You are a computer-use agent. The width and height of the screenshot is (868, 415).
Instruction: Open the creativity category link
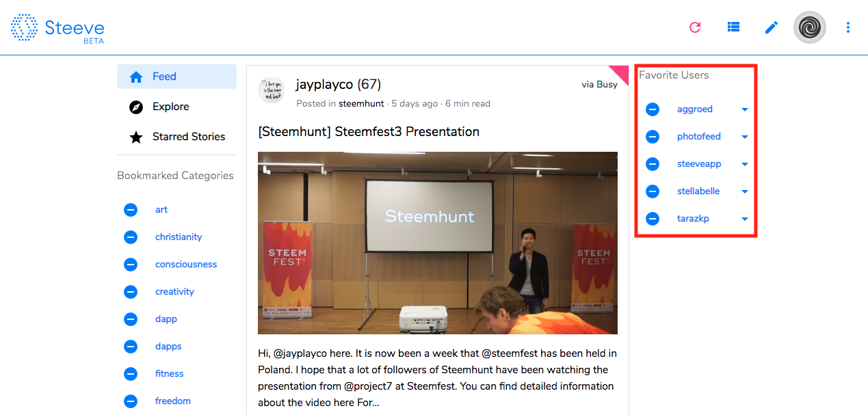174,292
